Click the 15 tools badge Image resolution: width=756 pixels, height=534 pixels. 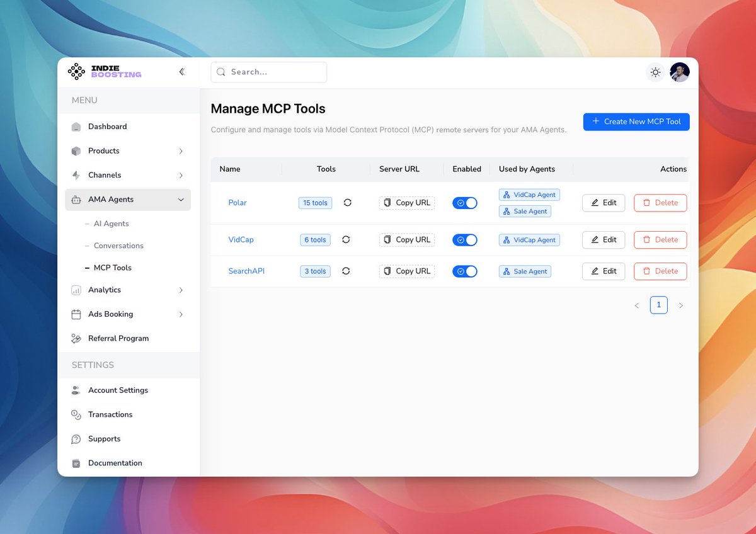point(315,203)
